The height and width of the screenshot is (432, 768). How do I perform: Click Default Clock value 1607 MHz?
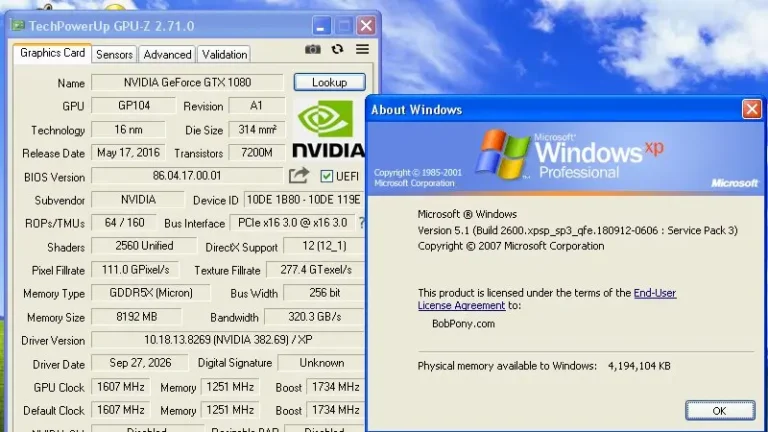[120, 410]
